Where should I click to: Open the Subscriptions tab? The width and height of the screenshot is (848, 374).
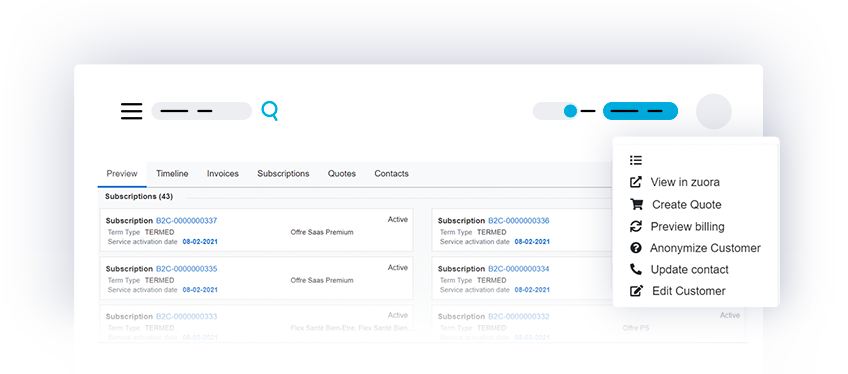coord(283,173)
